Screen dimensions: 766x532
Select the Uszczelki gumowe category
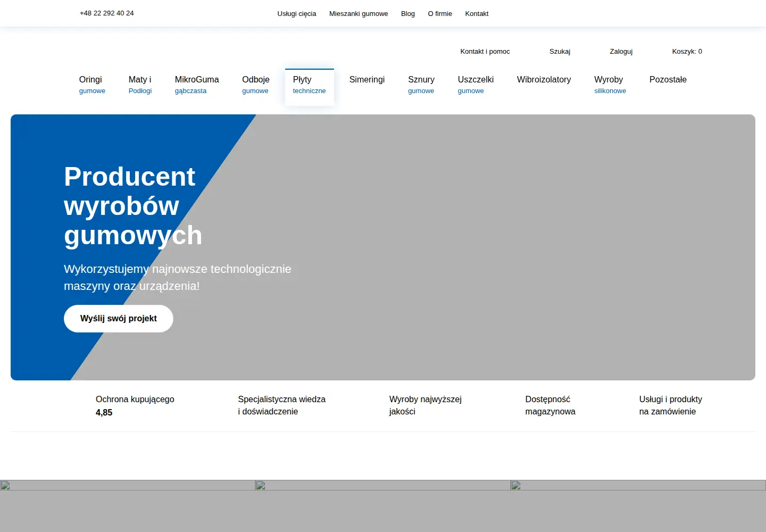(476, 85)
